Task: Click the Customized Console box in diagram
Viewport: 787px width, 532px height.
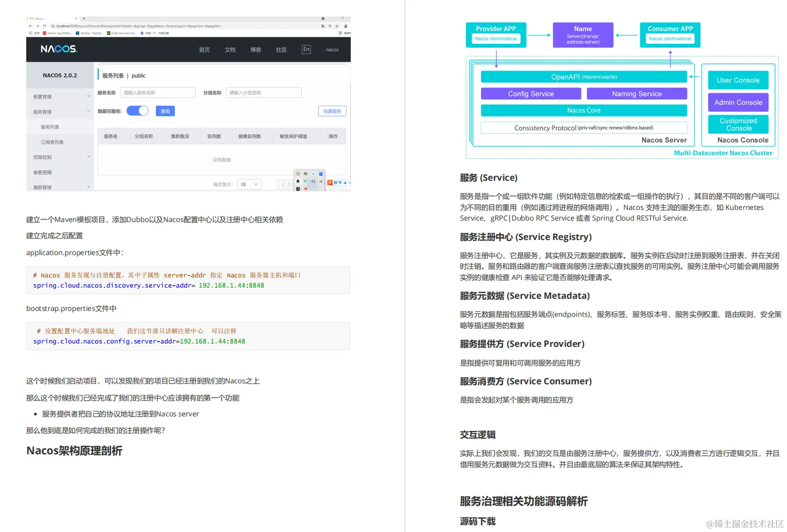Action: [738, 124]
